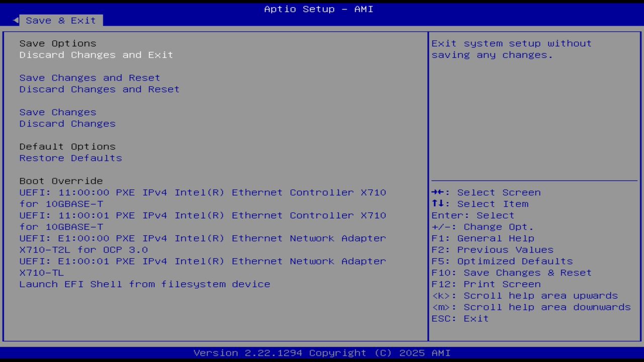Click Save Changes option
644x362 pixels.
coord(57,112)
